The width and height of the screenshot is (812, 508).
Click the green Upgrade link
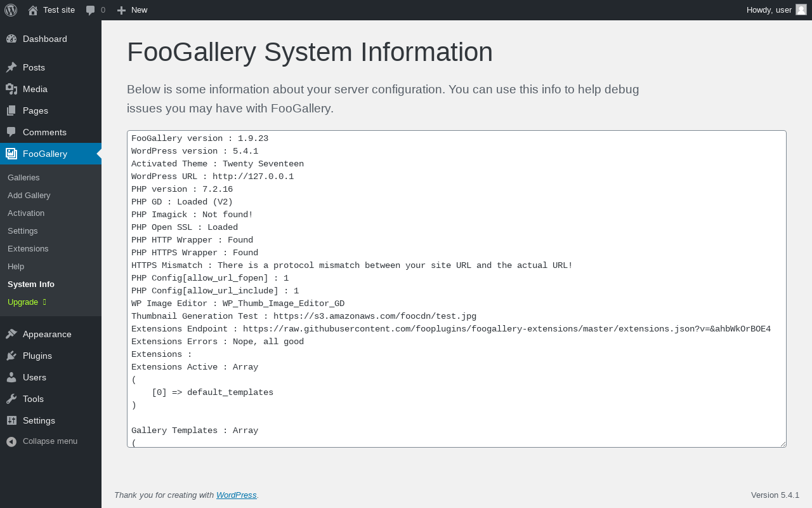click(23, 302)
